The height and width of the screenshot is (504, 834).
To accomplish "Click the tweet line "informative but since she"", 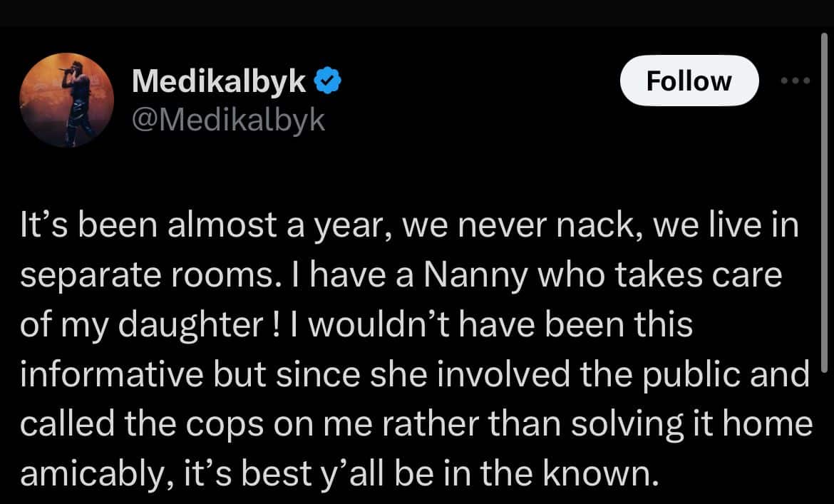I will coord(415,374).
